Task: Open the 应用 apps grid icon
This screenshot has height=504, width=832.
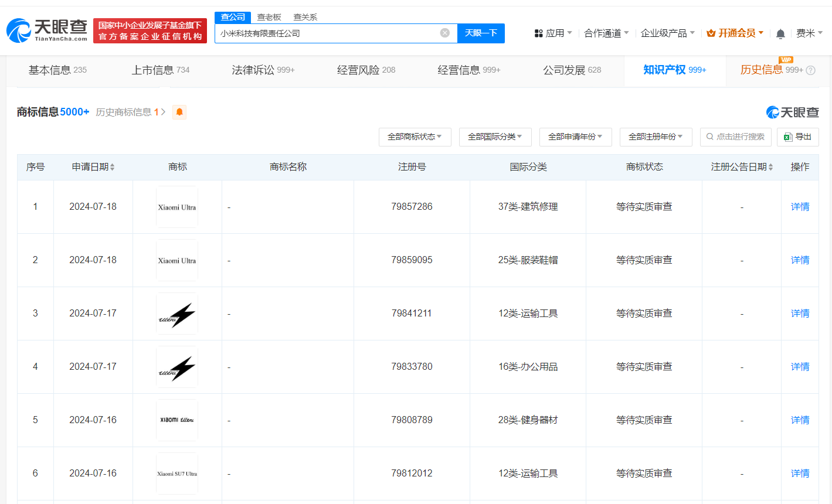Action: tap(539, 33)
